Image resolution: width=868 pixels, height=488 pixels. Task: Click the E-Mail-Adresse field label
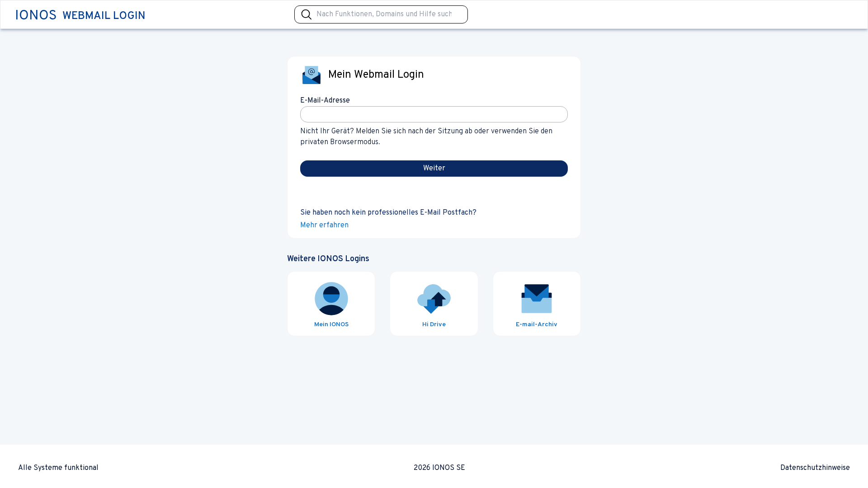tap(325, 100)
